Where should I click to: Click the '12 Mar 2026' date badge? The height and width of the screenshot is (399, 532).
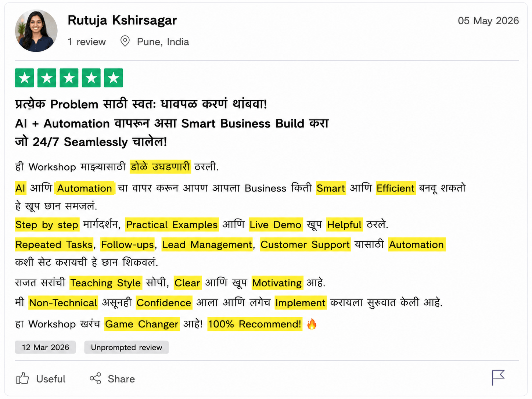point(45,347)
